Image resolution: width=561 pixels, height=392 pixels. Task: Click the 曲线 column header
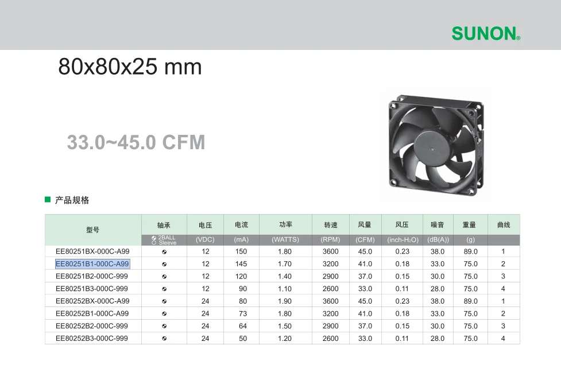point(503,225)
